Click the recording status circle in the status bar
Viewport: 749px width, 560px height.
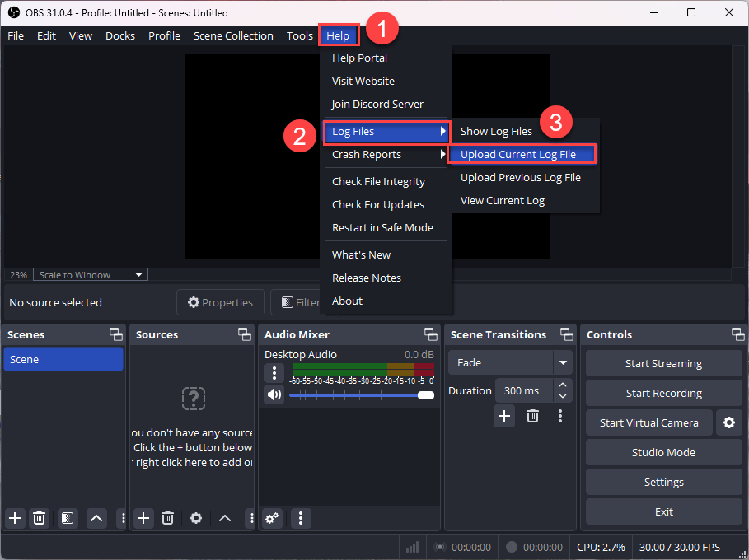point(512,547)
